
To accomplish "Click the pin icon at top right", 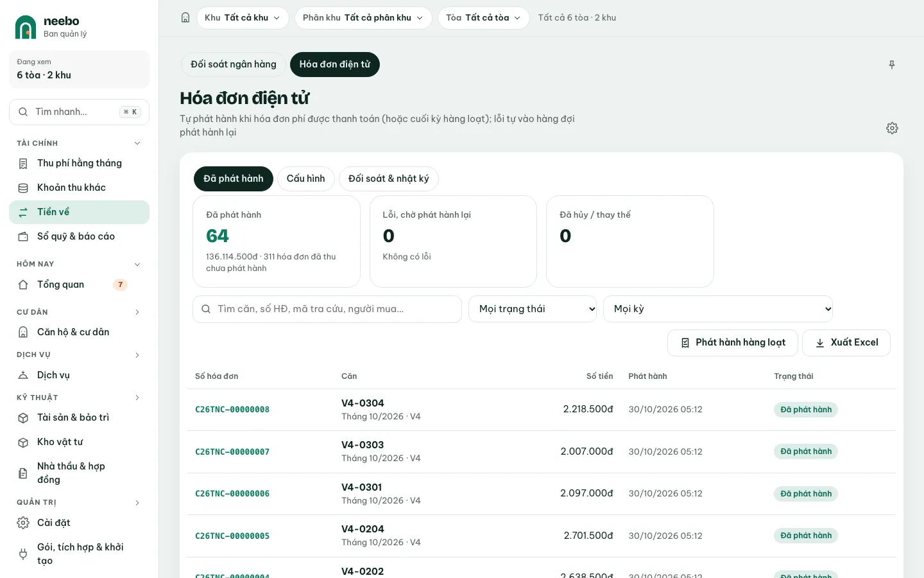I will [x=892, y=65].
